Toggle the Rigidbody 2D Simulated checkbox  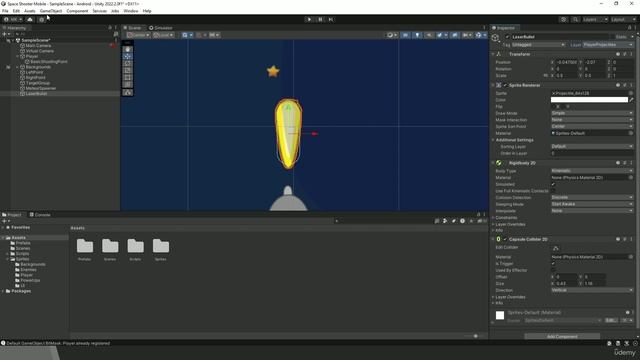point(553,184)
